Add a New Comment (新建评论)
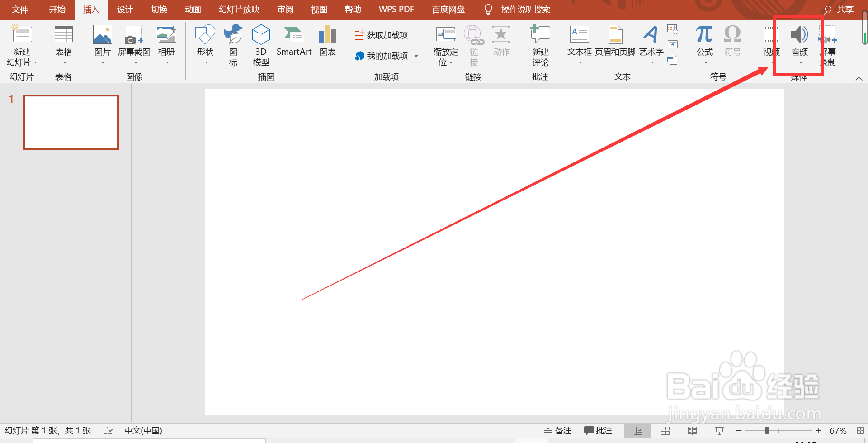 click(x=540, y=45)
